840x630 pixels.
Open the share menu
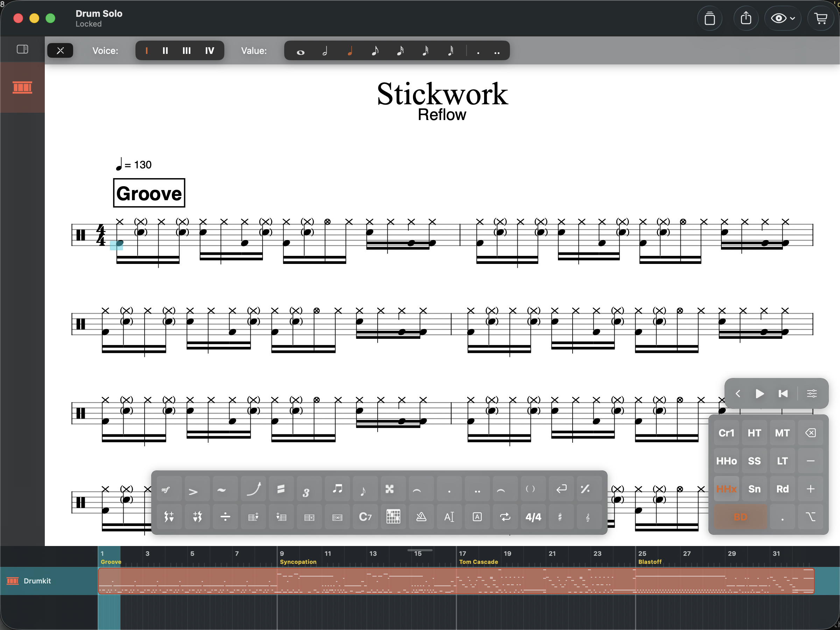746,18
